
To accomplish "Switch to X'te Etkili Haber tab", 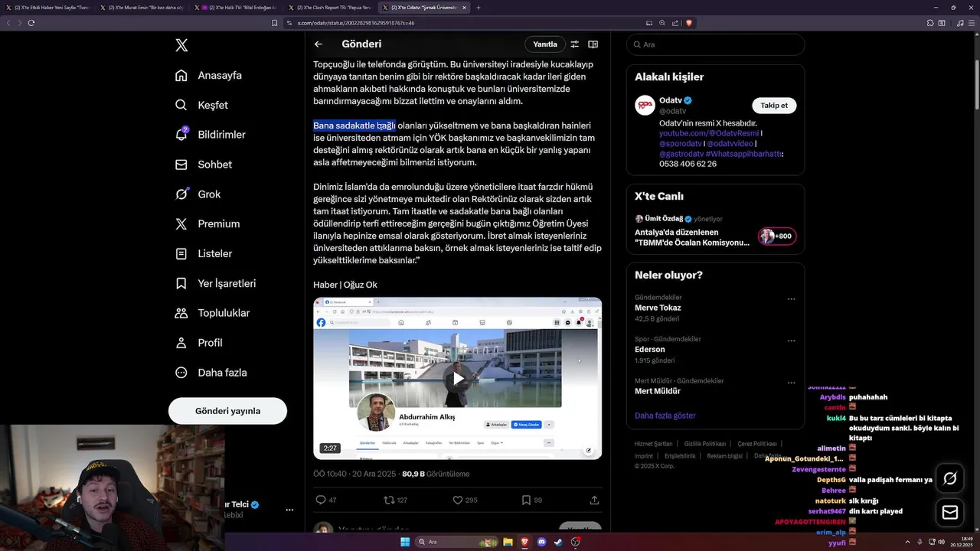I will click(x=47, y=8).
